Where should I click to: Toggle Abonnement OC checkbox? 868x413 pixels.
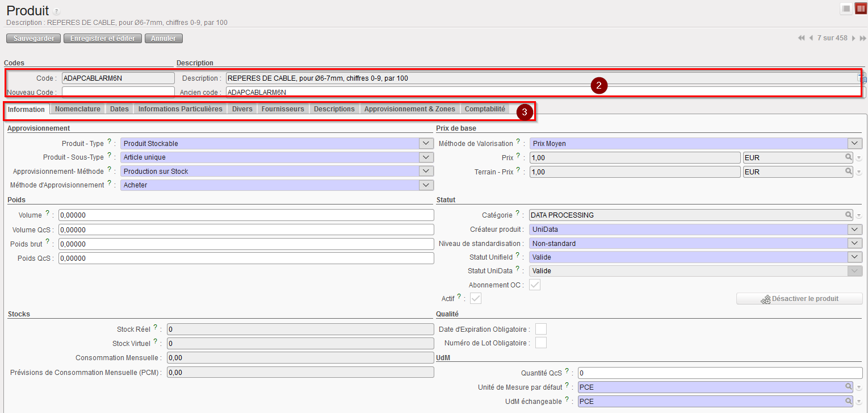[535, 285]
